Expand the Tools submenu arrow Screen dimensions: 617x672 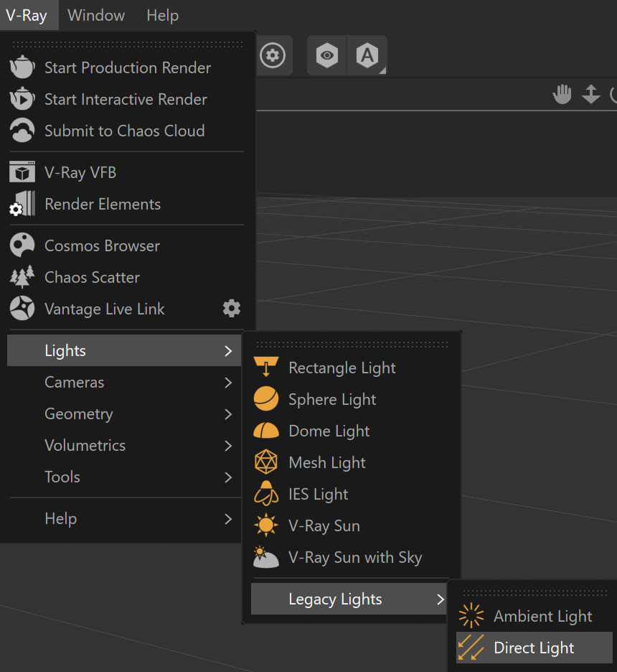coord(228,477)
